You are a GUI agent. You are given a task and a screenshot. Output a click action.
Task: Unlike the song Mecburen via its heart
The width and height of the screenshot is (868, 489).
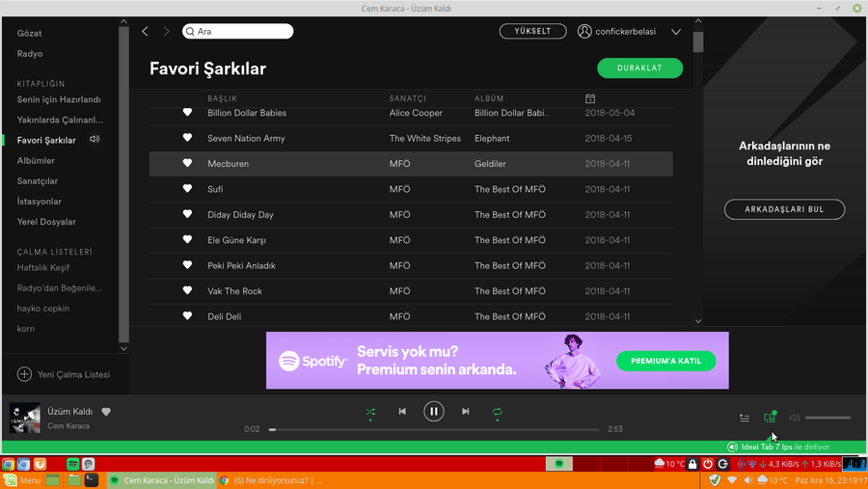(x=188, y=164)
